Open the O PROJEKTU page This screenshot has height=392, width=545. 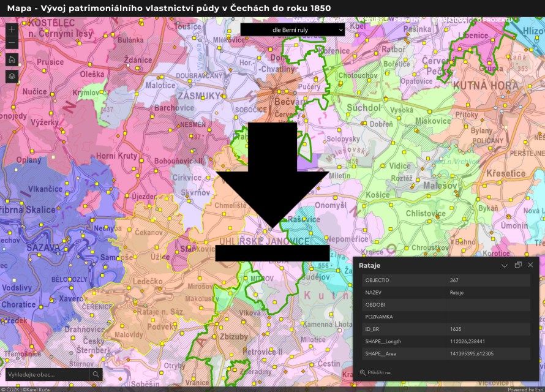[494, 20]
